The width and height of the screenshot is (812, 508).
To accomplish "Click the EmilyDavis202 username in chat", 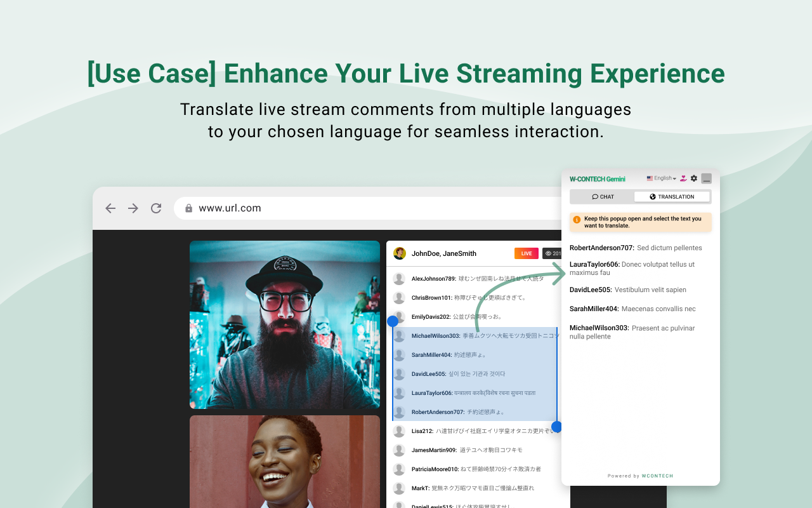I will coord(431,317).
